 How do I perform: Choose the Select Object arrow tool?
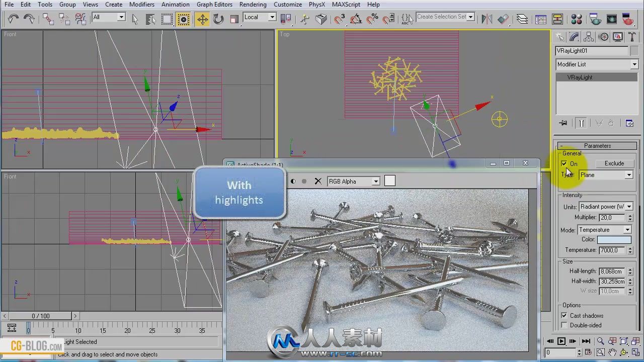coord(135,19)
